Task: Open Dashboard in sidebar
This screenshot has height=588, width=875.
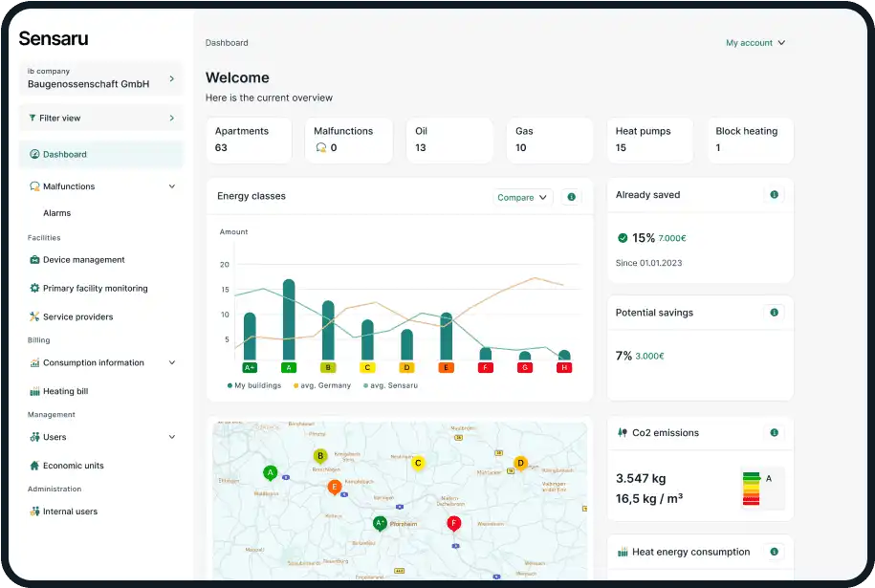Action: click(101, 155)
